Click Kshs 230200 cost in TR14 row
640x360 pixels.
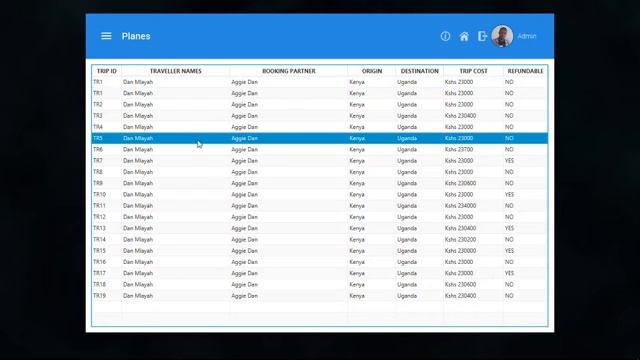point(460,240)
